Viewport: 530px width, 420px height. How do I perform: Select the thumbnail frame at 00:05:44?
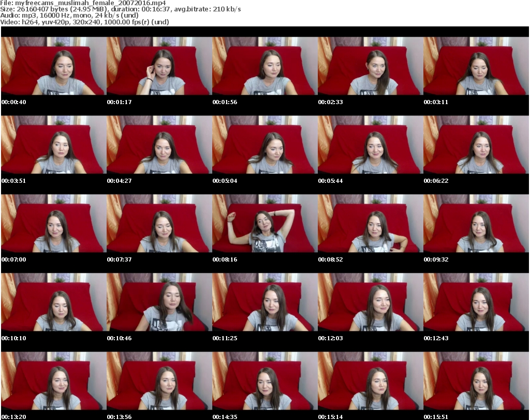tap(371, 144)
